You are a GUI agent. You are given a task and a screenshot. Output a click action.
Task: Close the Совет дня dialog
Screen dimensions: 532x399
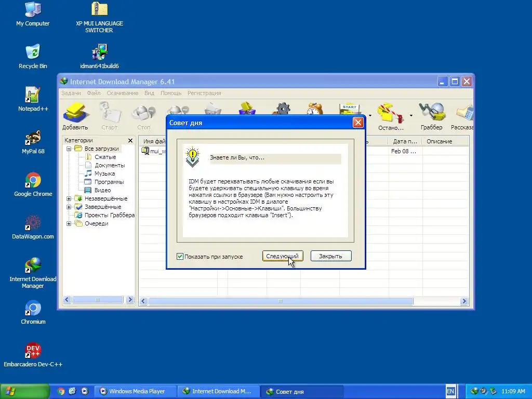(x=358, y=123)
